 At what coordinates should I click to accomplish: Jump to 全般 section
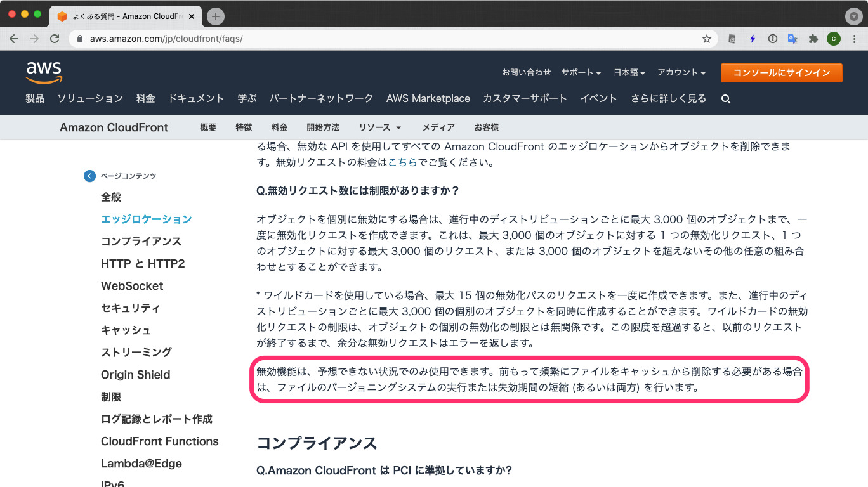[111, 197]
